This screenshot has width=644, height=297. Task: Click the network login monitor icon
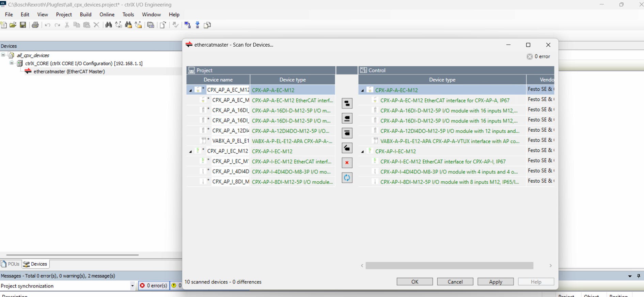tap(188, 25)
